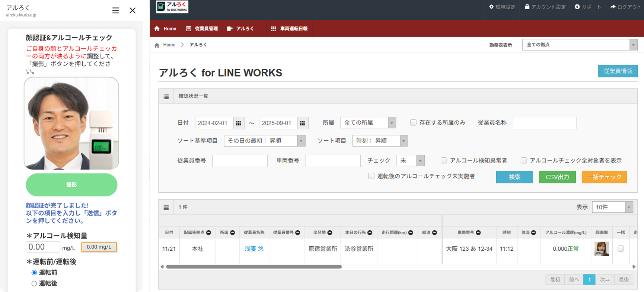Open the 従業員管理 menu tab

[202, 29]
